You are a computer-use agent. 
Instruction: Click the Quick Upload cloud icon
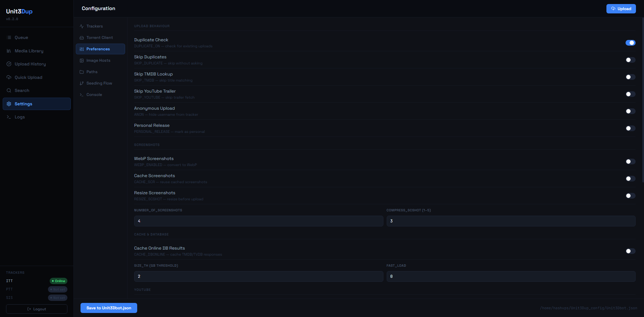pos(9,77)
